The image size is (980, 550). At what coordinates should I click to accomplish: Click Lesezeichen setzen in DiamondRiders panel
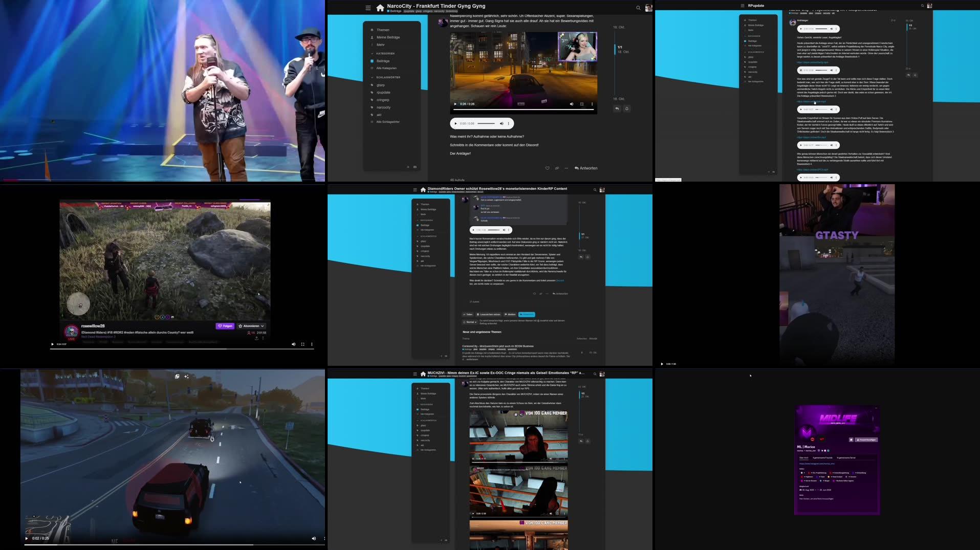coord(489,314)
